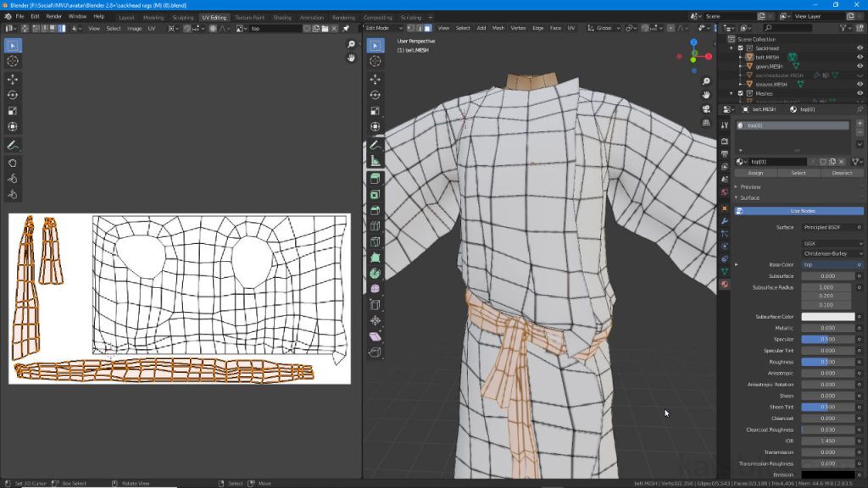The width and height of the screenshot is (868, 488).
Task: Select the Move tool in UV editor toolbar
Action: (x=13, y=79)
